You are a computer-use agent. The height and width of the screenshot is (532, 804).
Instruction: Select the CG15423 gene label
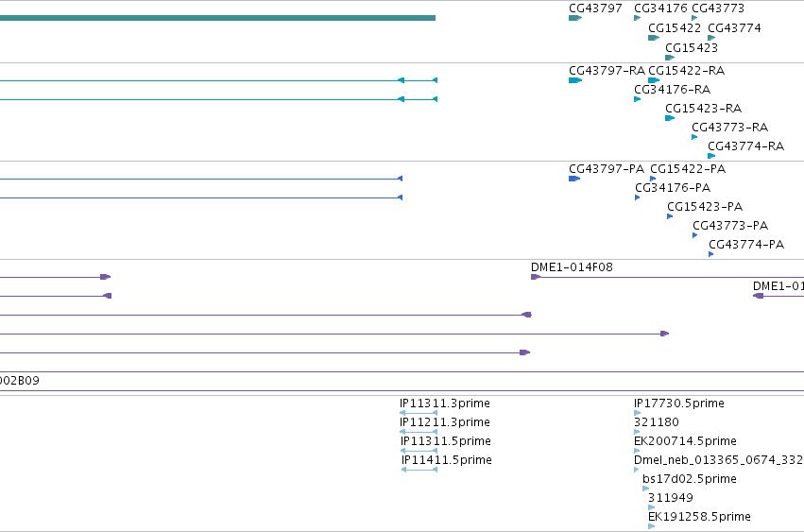point(692,47)
